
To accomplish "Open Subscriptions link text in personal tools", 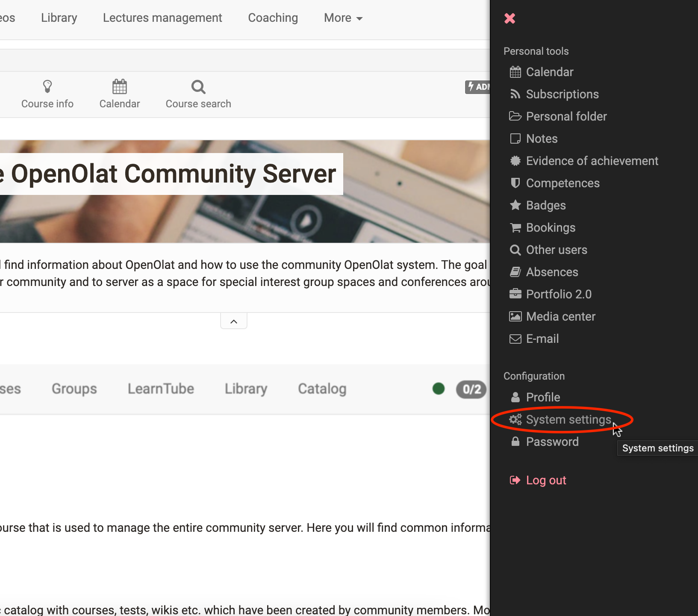I will coord(563,94).
